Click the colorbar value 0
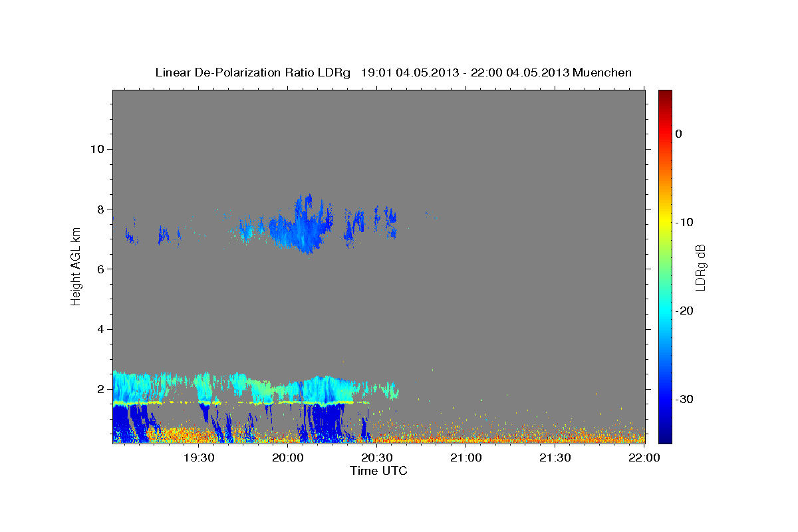 coord(679,134)
